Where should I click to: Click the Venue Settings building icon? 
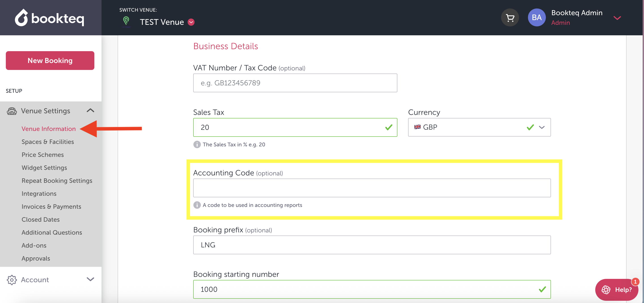[x=12, y=111]
